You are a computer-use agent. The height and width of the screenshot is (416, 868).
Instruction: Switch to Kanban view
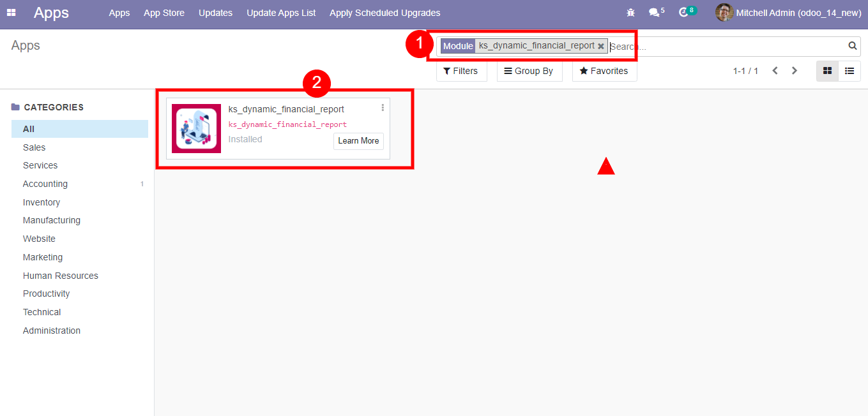click(827, 71)
